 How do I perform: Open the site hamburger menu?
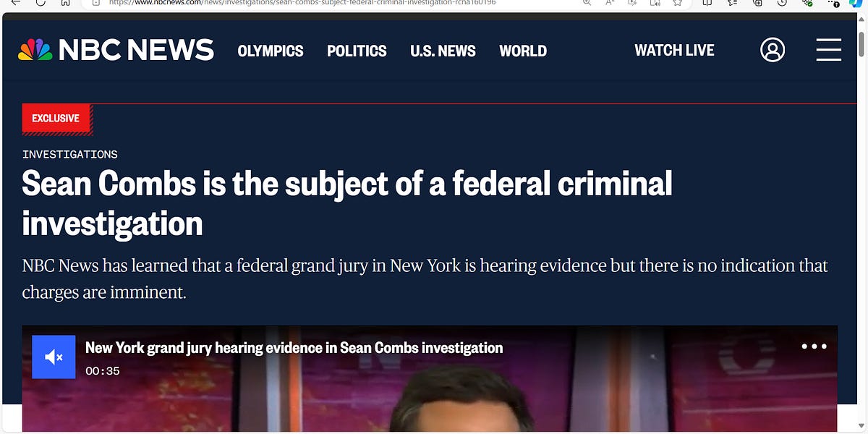coord(829,50)
